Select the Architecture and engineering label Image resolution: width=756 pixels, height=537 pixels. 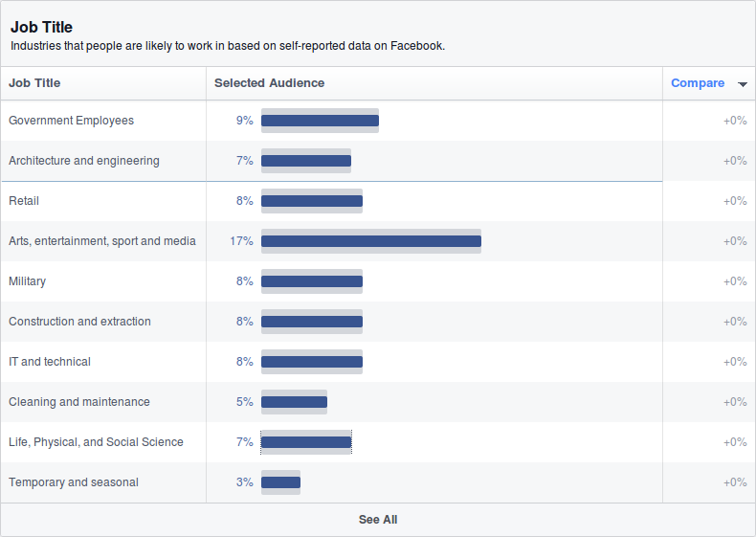pyautogui.click(x=84, y=161)
